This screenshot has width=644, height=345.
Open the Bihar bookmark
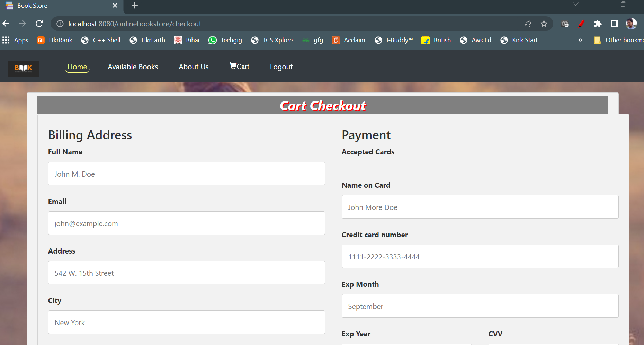(187, 40)
